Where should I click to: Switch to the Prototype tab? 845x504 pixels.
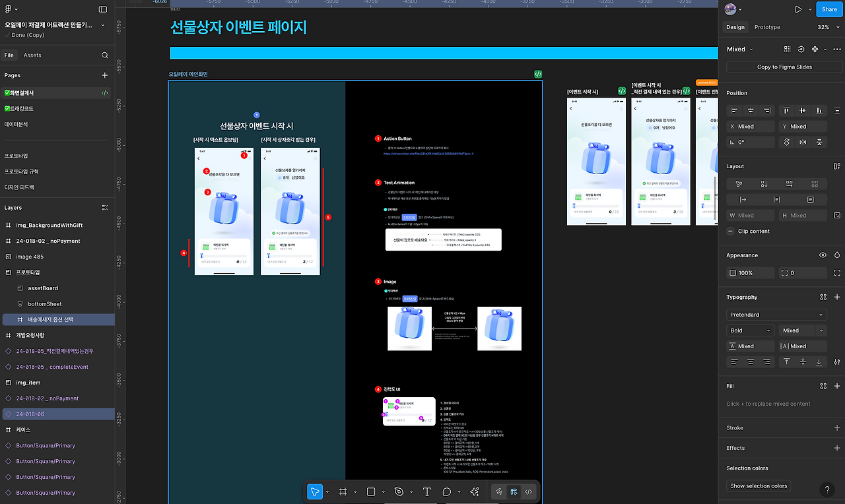tap(767, 27)
